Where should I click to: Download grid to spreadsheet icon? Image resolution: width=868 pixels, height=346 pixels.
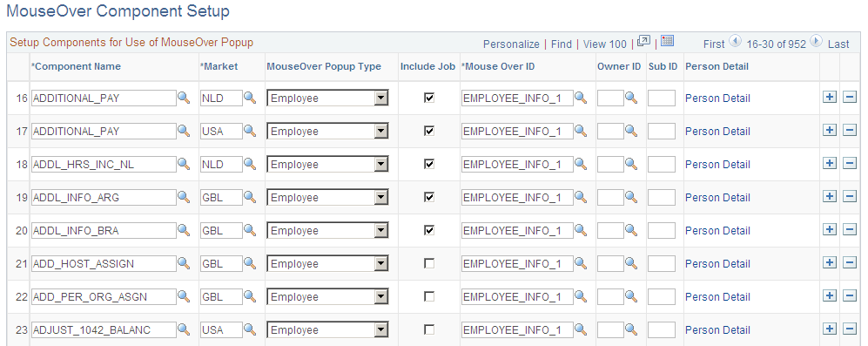[x=667, y=41]
